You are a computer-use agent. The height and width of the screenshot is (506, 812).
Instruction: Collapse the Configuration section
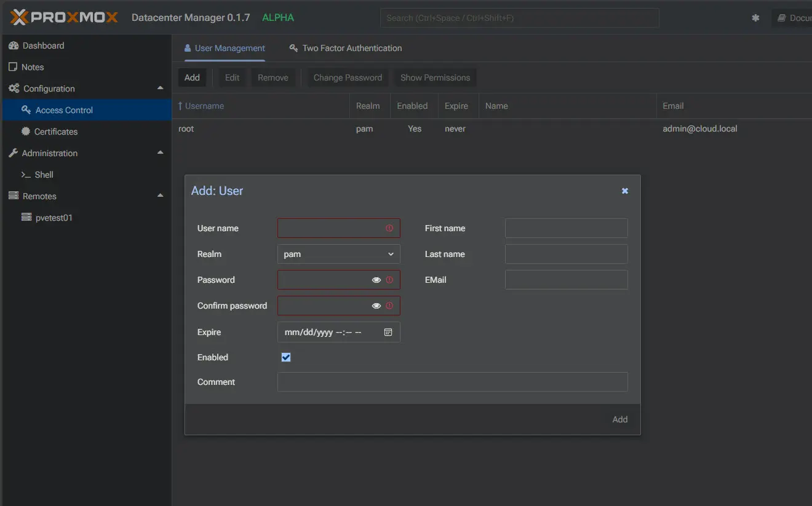[x=159, y=88]
